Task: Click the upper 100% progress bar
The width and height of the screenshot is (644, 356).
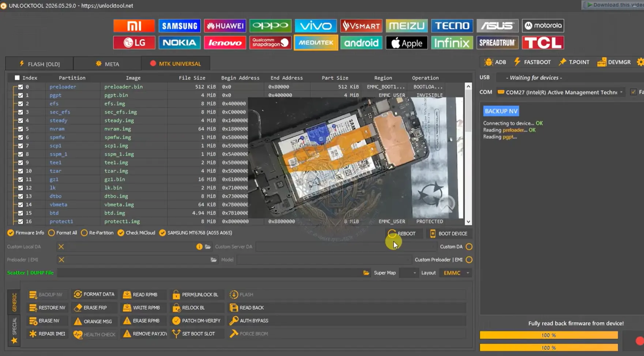Action: coord(549,335)
